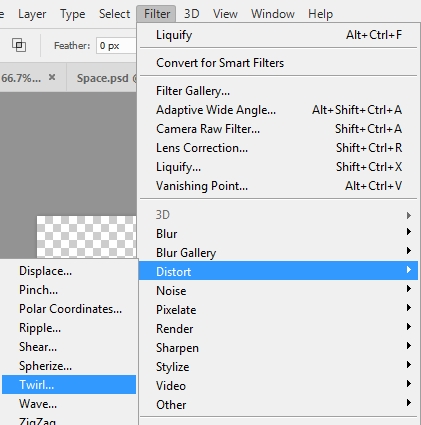Image resolution: width=421 pixels, height=425 pixels.
Task: Expand the Blur submenu arrow
Action: 409,231
